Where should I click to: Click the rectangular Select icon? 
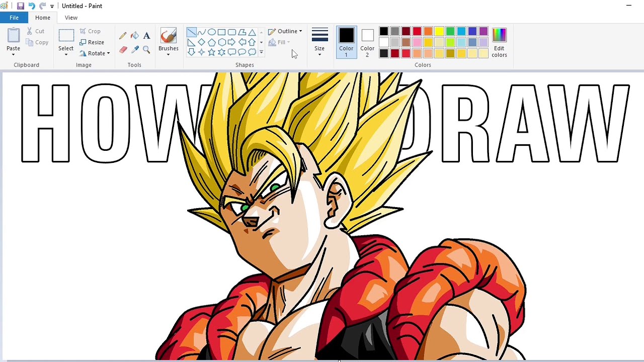point(66,35)
